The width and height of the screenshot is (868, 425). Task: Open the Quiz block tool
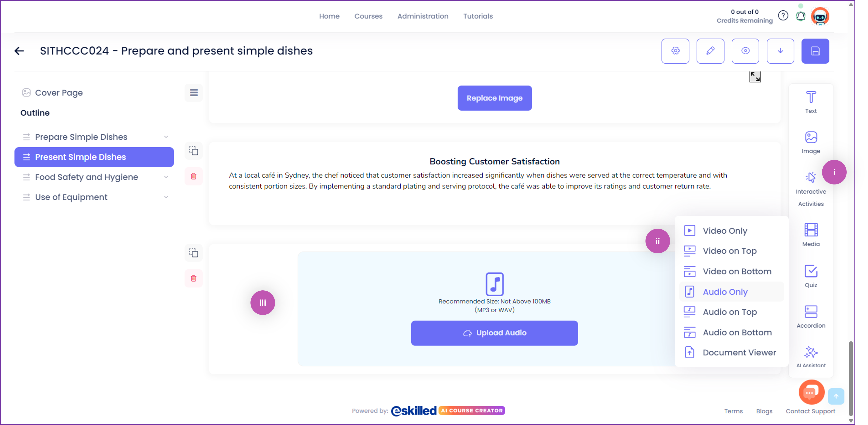(x=810, y=276)
